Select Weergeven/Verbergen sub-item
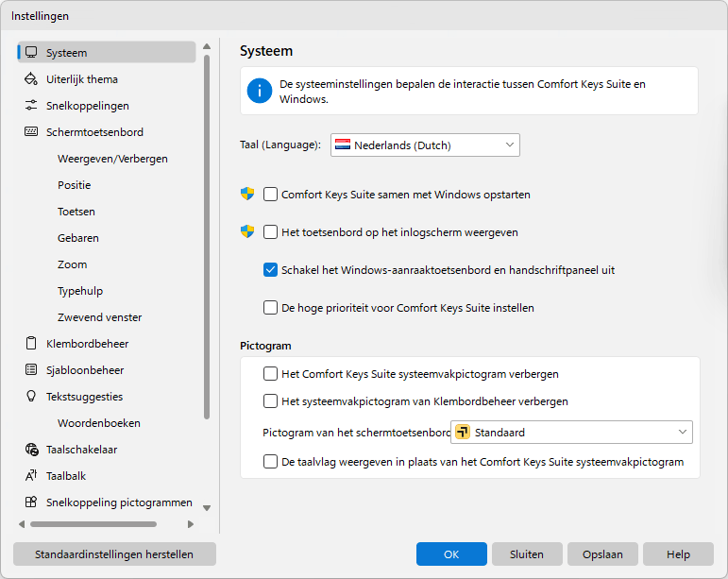This screenshot has width=728, height=579. pyautogui.click(x=112, y=159)
